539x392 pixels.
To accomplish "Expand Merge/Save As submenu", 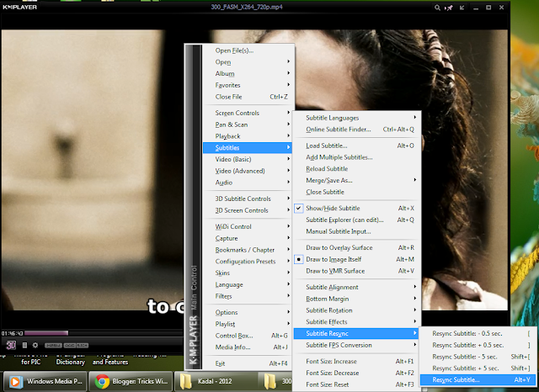I will tap(356, 181).
